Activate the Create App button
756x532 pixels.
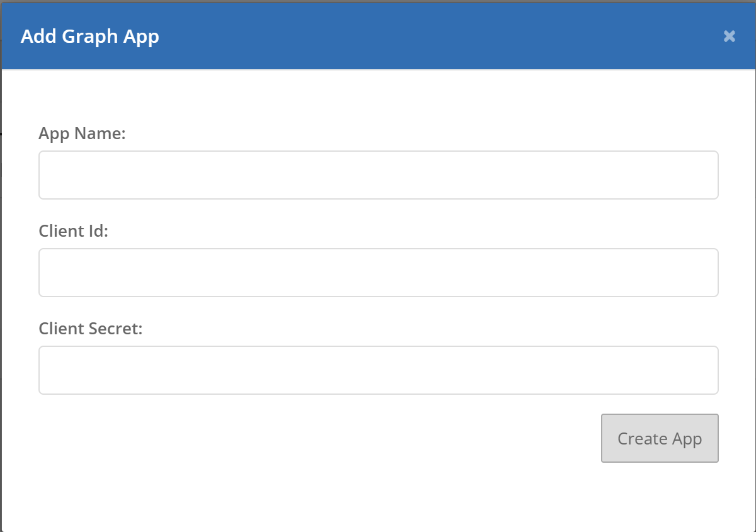pyautogui.click(x=659, y=438)
